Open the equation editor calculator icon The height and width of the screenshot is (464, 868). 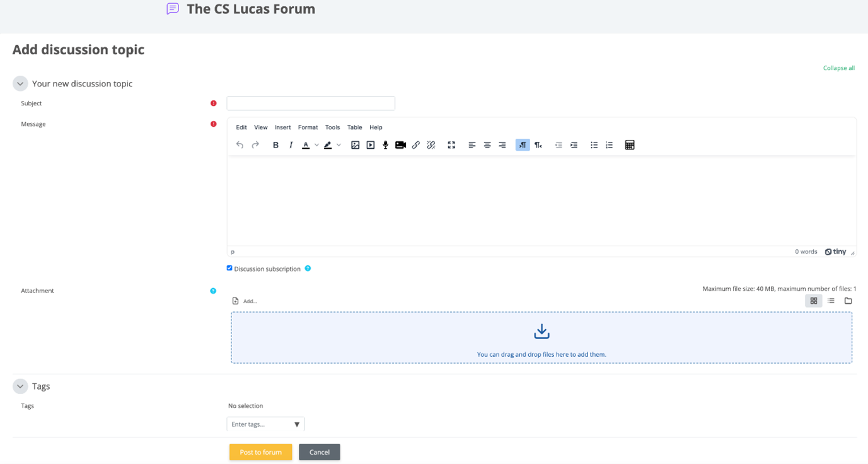point(630,145)
